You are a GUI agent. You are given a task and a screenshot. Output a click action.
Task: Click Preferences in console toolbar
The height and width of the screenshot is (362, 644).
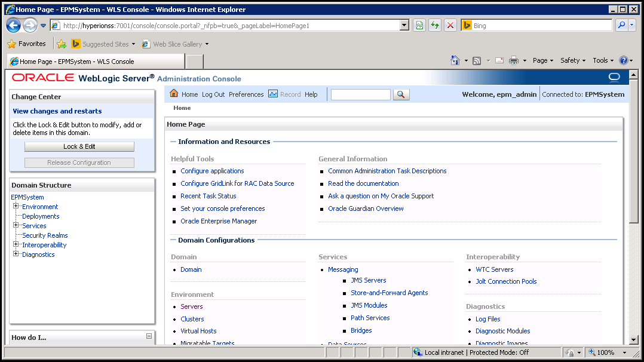246,94
